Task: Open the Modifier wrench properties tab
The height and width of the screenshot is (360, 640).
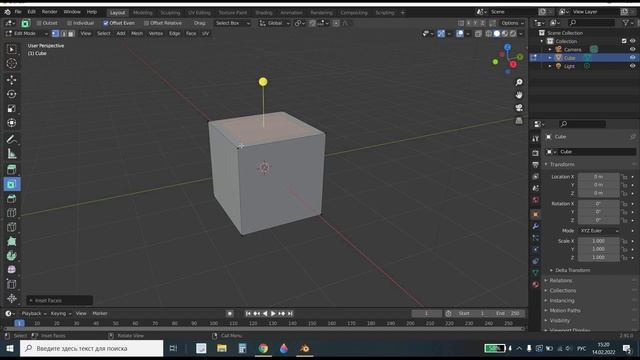Action: pos(536,226)
